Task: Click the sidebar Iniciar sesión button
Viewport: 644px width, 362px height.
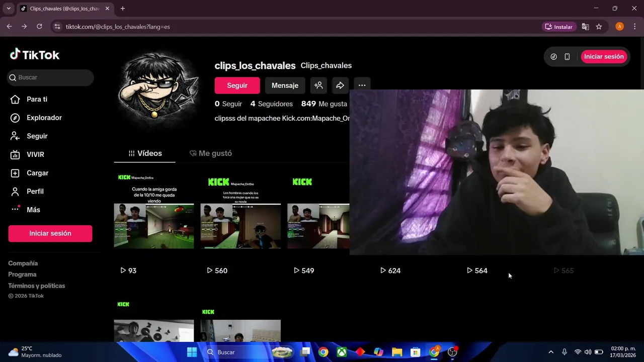Action: [50, 233]
